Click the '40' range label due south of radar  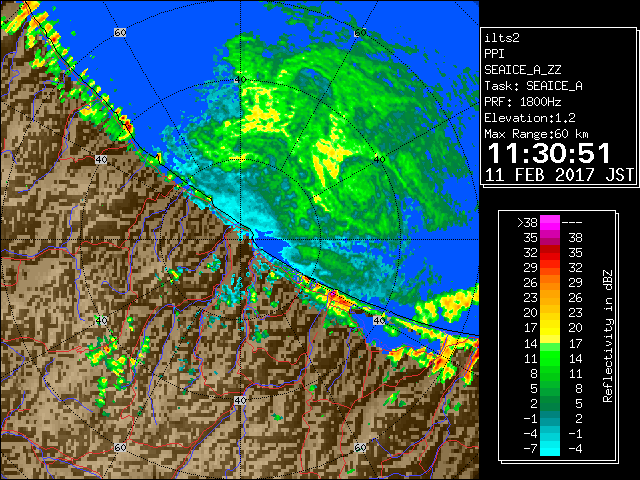[x=240, y=400]
